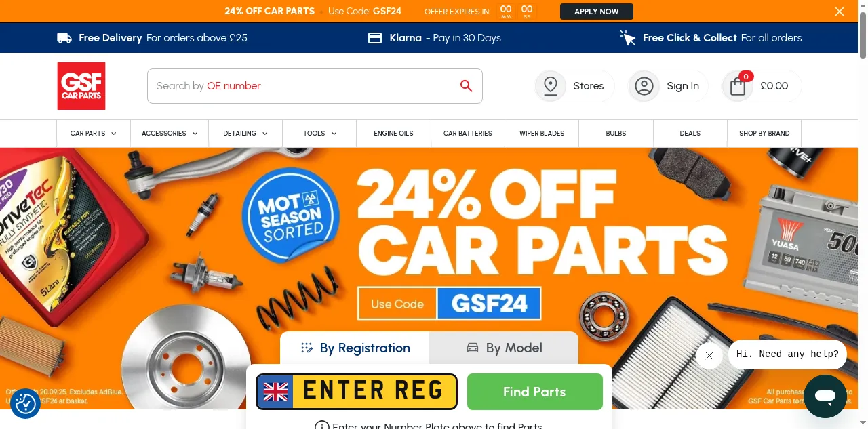Image resolution: width=868 pixels, height=429 pixels.
Task: Open the Shop By Brand menu item
Action: [764, 134]
